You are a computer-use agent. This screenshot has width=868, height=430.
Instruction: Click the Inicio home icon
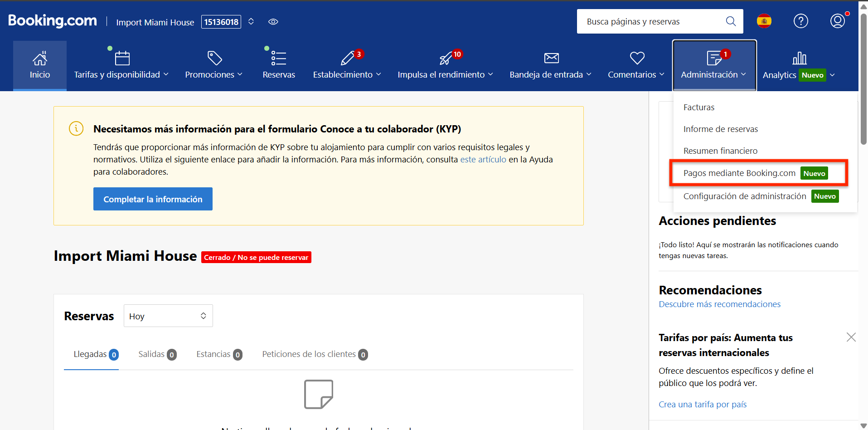coord(40,59)
